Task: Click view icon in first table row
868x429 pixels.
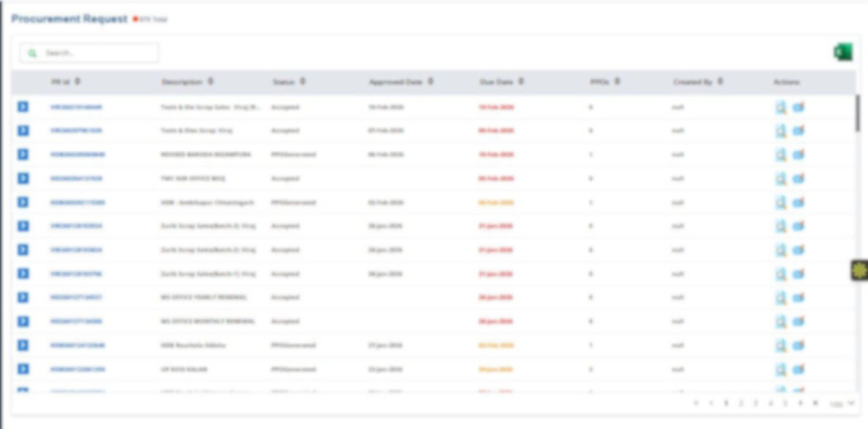Action: click(781, 107)
